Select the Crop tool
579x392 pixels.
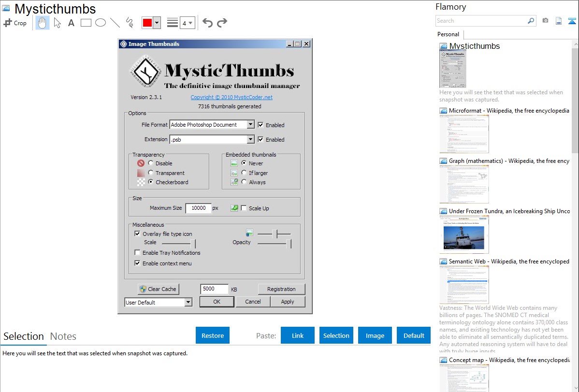pyautogui.click(x=15, y=23)
